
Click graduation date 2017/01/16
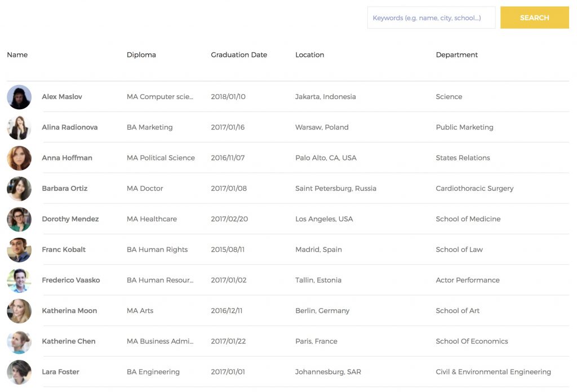pyautogui.click(x=228, y=127)
